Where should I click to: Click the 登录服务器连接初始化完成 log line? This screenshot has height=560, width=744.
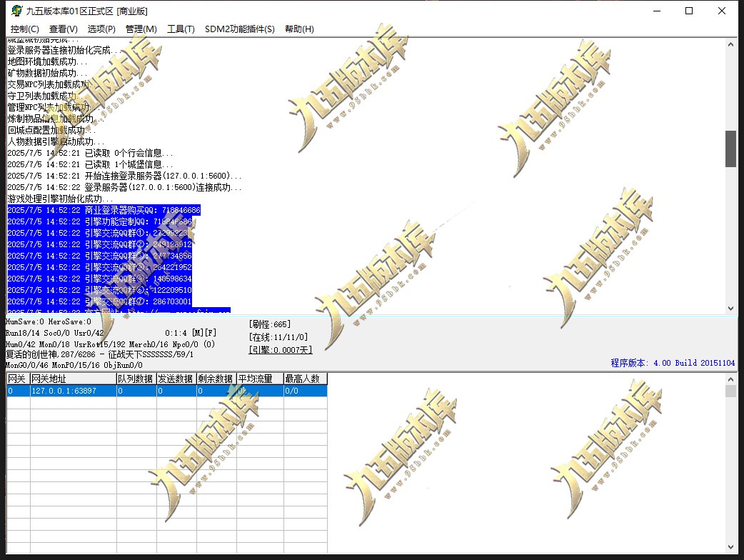click(64, 50)
